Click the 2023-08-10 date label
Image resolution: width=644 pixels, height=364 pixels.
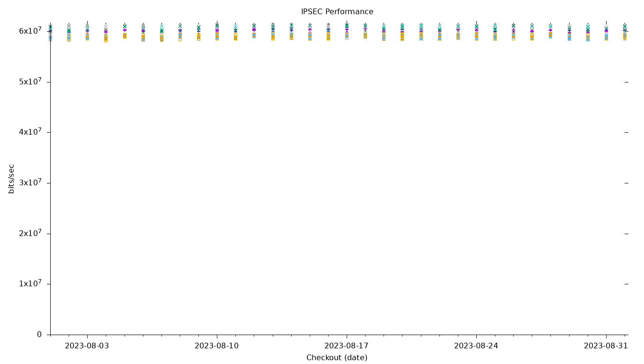(217, 346)
